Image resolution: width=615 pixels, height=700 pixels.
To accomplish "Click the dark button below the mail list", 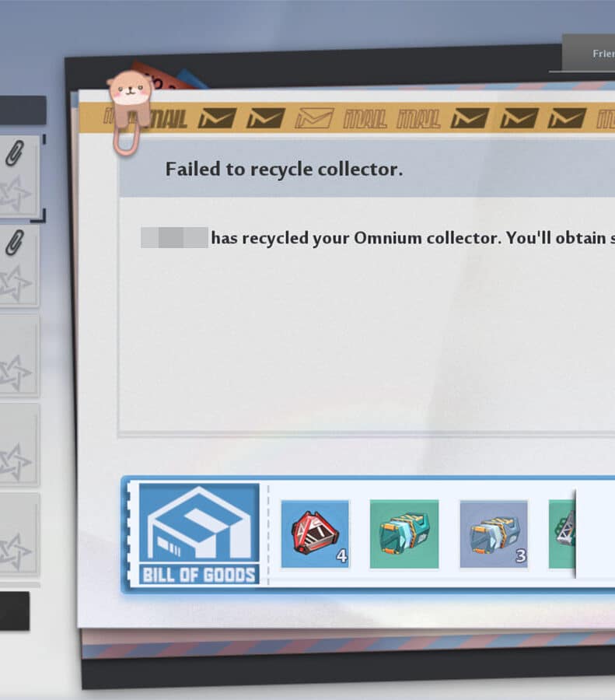I will coord(15,611).
